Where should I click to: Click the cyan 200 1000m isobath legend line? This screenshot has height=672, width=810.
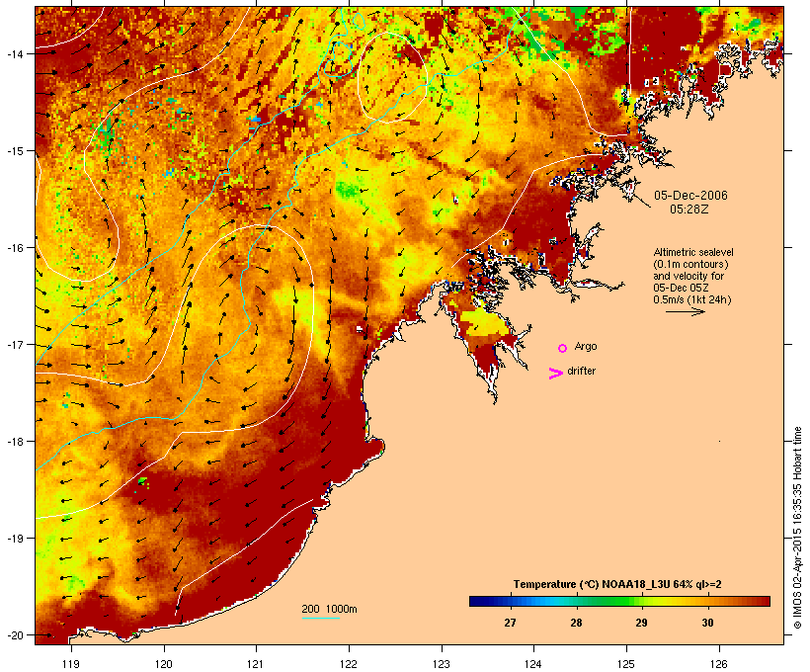(321, 618)
